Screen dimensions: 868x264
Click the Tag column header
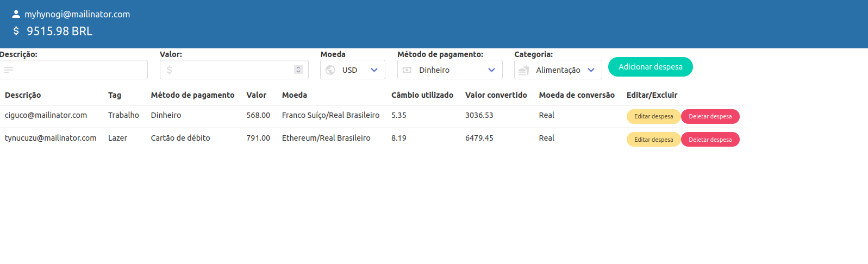click(115, 95)
